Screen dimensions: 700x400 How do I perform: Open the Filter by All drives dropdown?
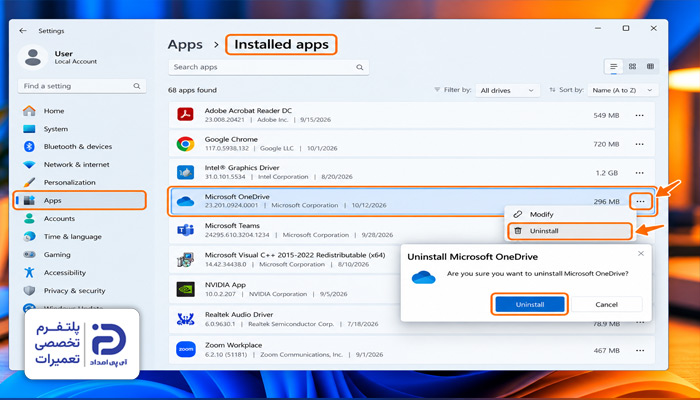pyautogui.click(x=508, y=90)
